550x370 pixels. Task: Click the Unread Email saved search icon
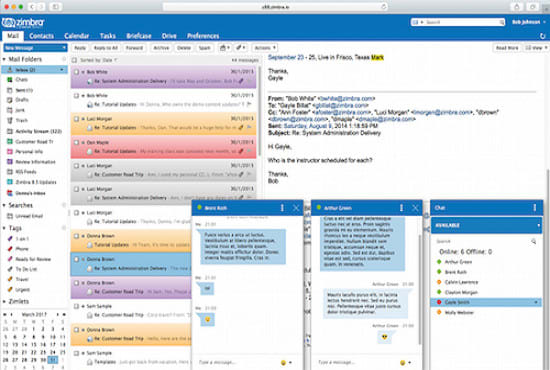(x=10, y=216)
